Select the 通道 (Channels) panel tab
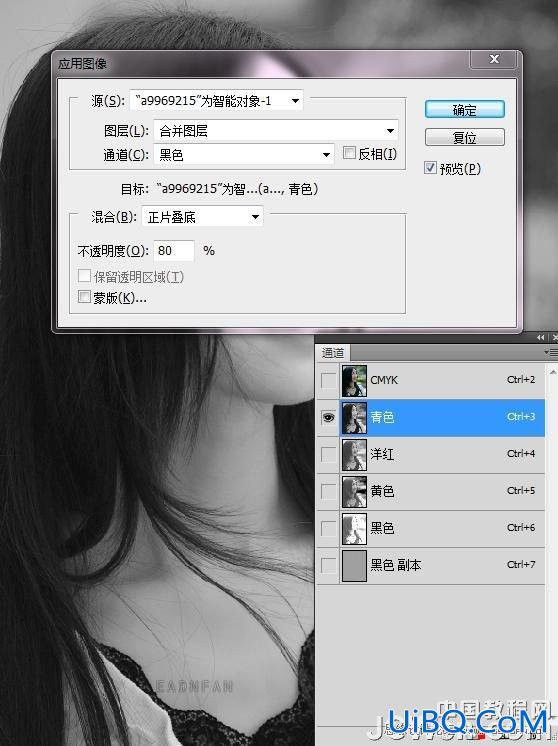The height and width of the screenshot is (746, 558). click(x=333, y=353)
